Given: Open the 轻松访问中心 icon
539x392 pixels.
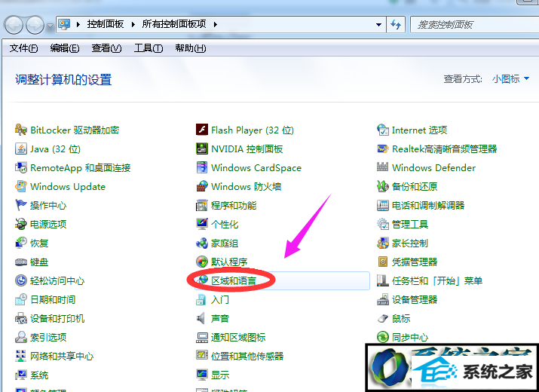Looking at the screenshot, I should pos(20,280).
